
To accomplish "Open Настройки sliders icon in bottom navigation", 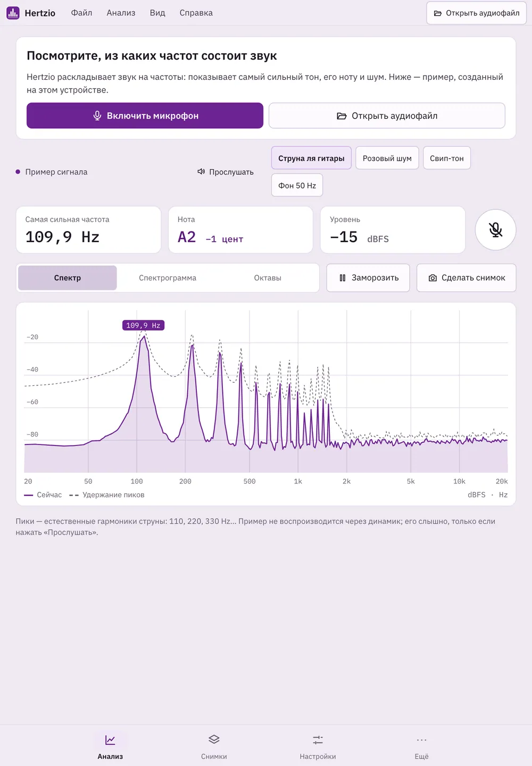I will point(318,740).
